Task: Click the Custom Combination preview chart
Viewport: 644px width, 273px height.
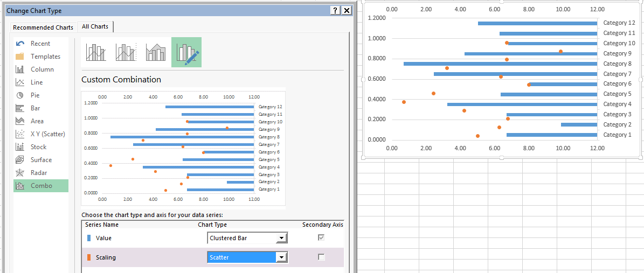Action: (183, 148)
